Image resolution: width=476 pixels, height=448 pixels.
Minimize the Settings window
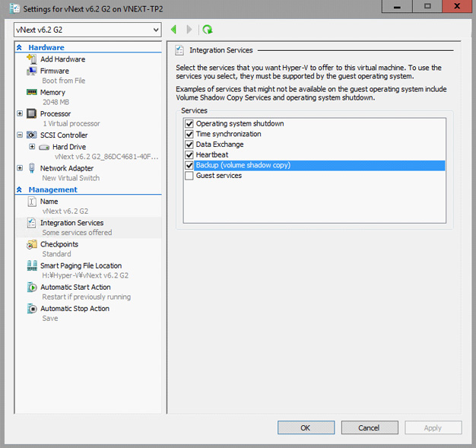[x=397, y=6]
